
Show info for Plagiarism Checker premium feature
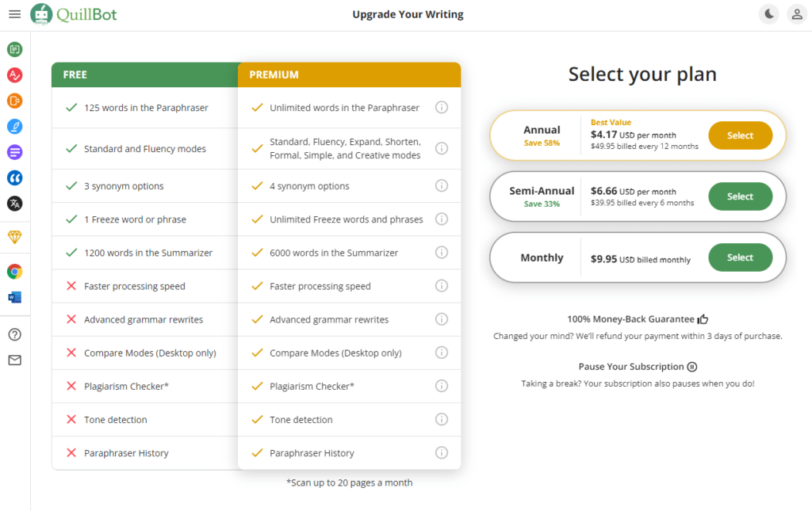[441, 386]
